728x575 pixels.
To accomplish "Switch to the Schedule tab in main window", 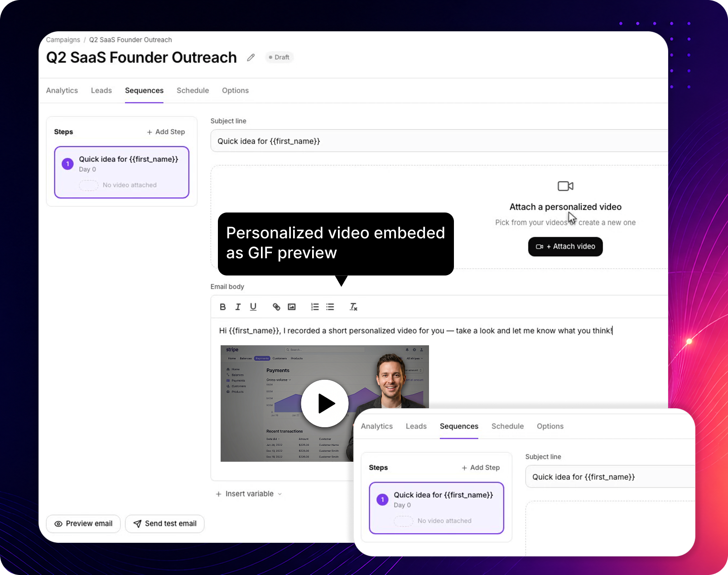I will (x=193, y=91).
